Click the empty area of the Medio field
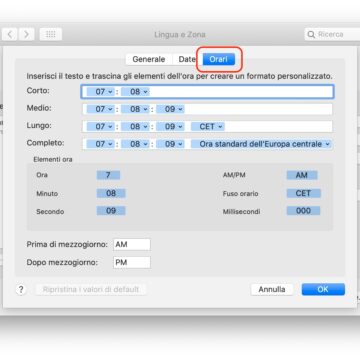The width and height of the screenshot is (360, 360). [x=258, y=109]
